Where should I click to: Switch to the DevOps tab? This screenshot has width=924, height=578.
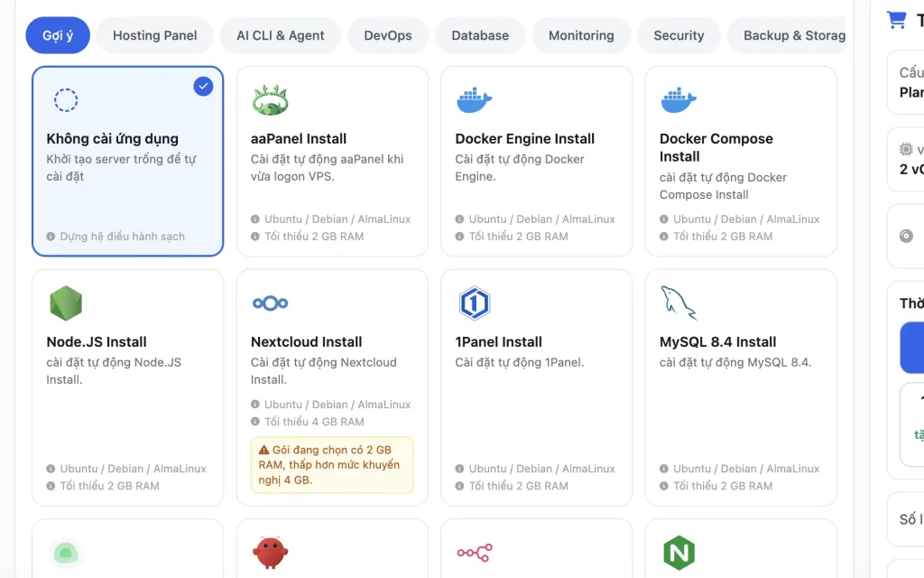tap(388, 35)
